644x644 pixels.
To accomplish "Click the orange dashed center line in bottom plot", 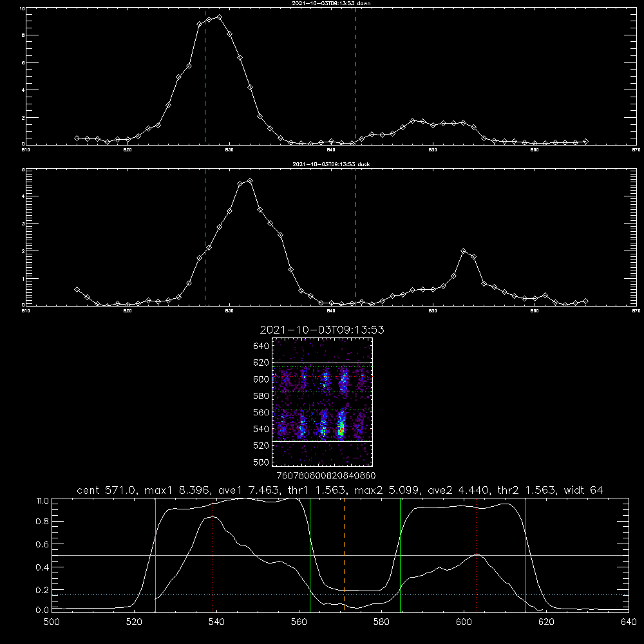I will tap(344, 555).
